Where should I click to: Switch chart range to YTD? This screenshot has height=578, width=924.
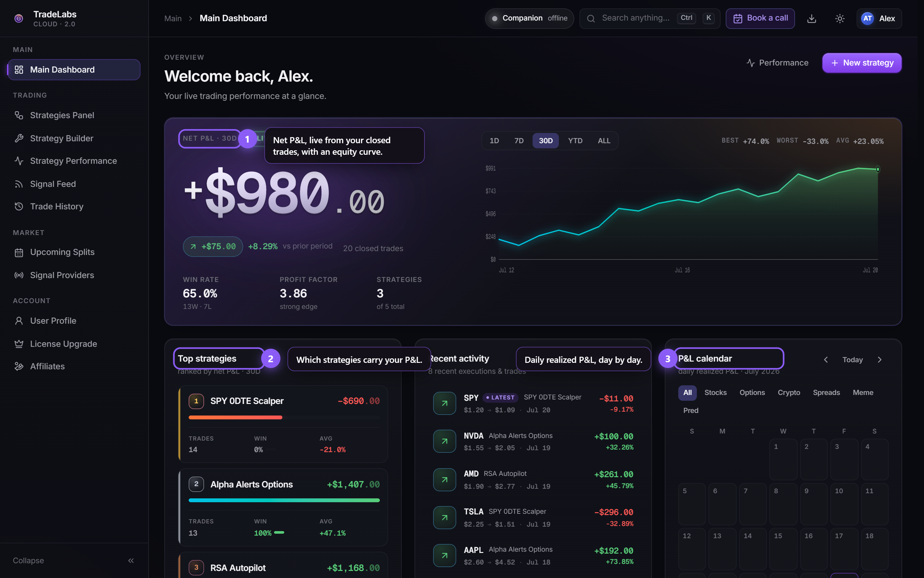point(575,141)
